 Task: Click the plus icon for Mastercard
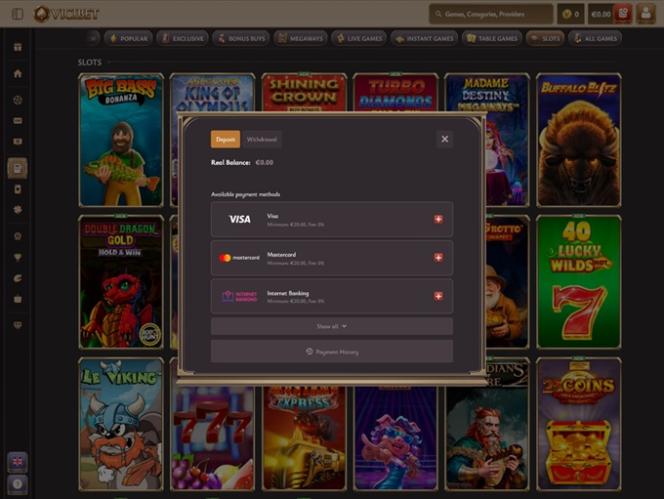point(438,257)
